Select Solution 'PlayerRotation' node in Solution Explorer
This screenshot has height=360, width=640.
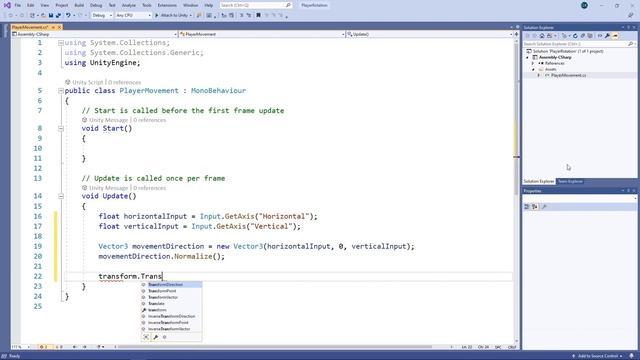[565, 51]
